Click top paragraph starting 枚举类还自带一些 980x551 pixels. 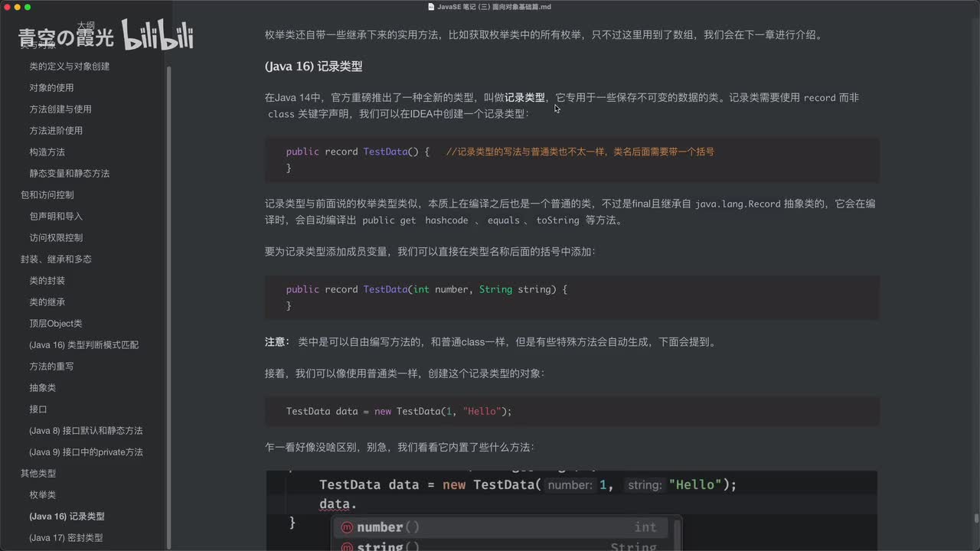click(544, 35)
